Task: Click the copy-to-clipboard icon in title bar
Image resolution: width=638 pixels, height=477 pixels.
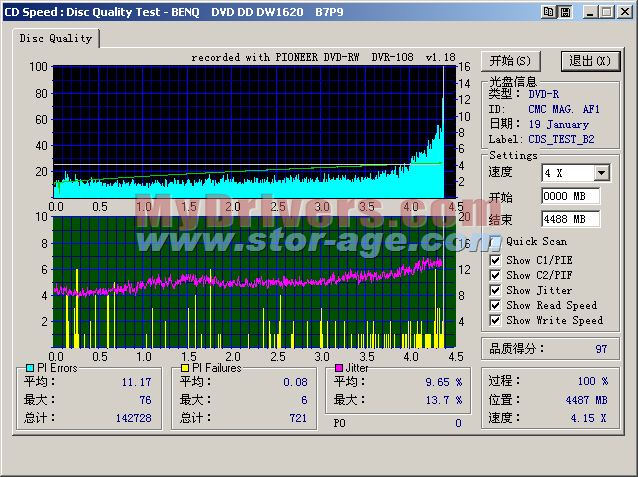Action: coord(549,12)
